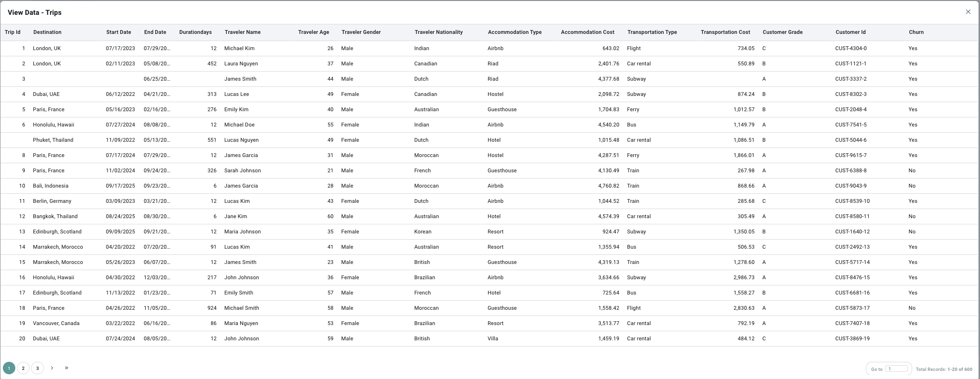Open page 2 of the records

click(x=23, y=368)
